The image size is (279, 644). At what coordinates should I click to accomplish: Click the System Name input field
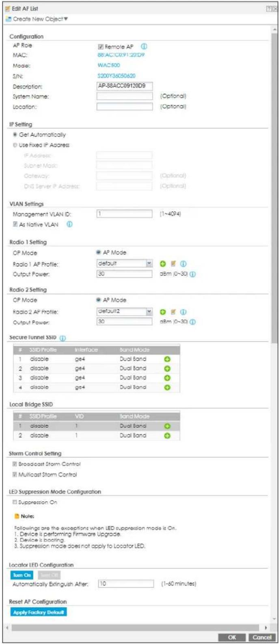125,96
